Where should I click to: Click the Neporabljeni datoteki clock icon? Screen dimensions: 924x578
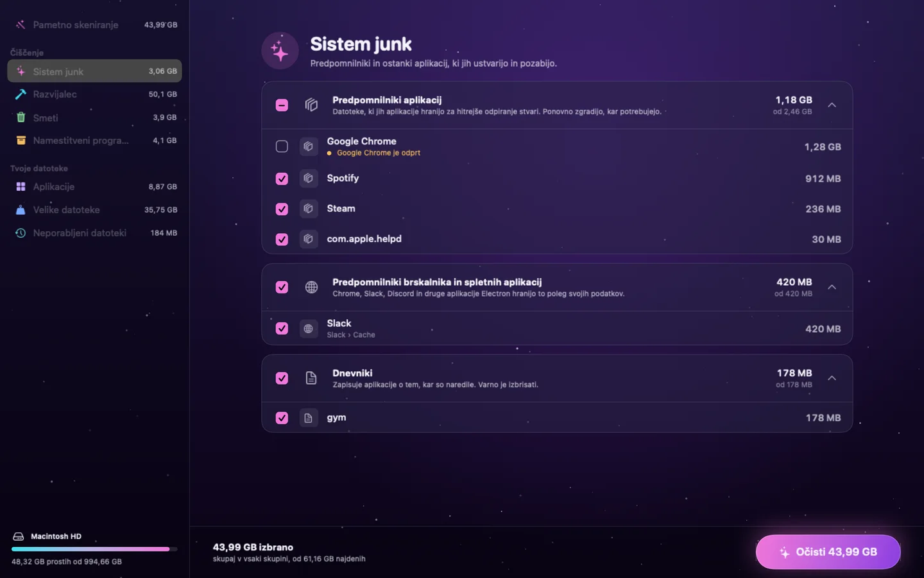click(21, 233)
